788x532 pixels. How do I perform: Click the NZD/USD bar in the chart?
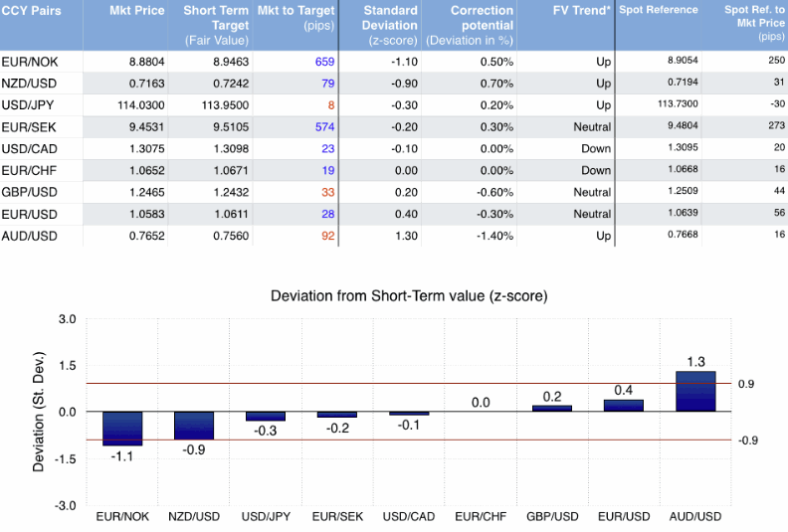pyautogui.click(x=194, y=425)
